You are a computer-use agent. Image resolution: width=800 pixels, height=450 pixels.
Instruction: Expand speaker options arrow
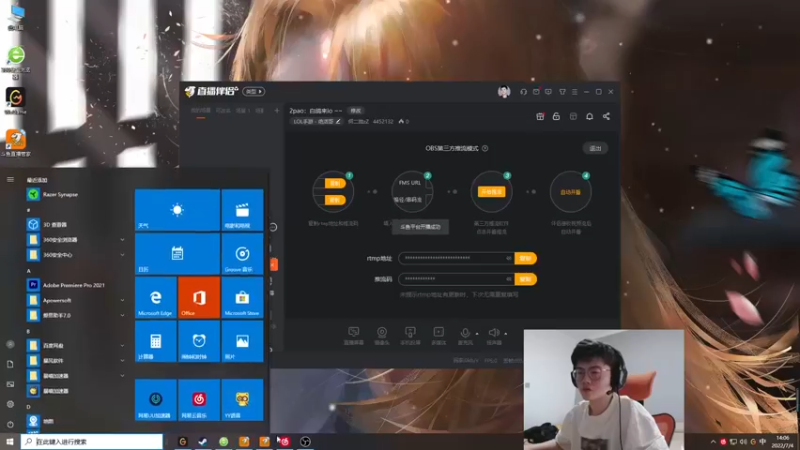click(506, 334)
